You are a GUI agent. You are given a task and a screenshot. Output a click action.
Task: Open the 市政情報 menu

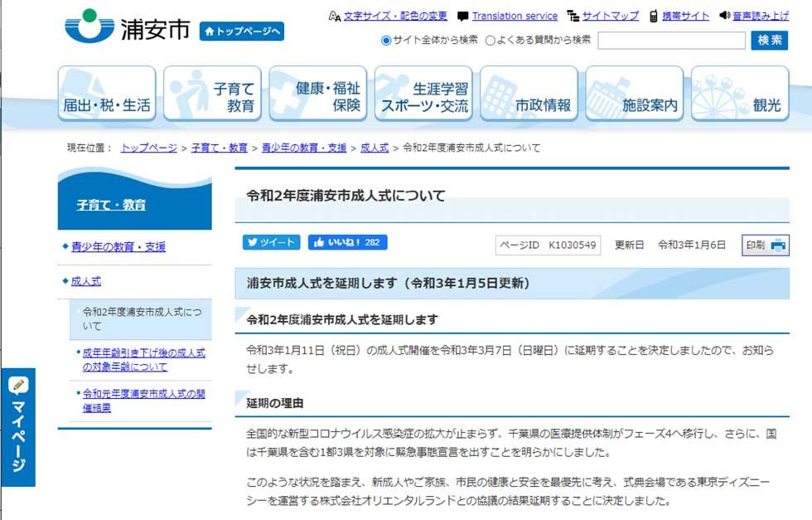pyautogui.click(x=529, y=94)
